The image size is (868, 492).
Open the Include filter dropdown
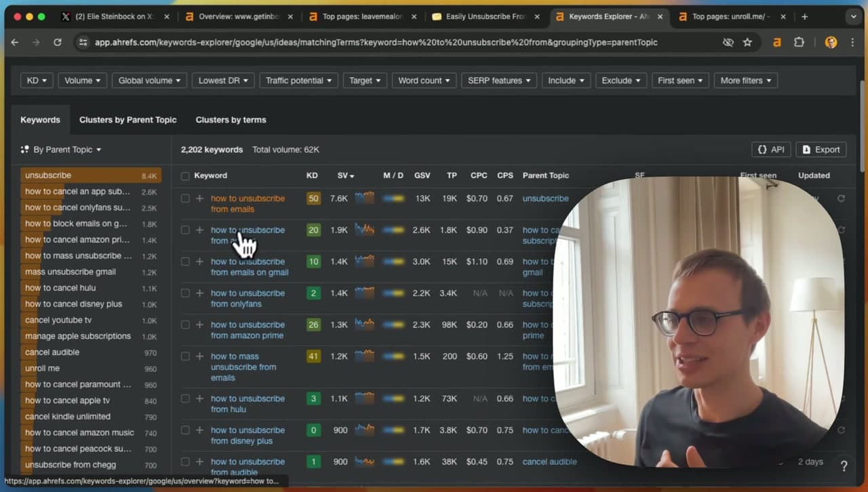point(566,81)
